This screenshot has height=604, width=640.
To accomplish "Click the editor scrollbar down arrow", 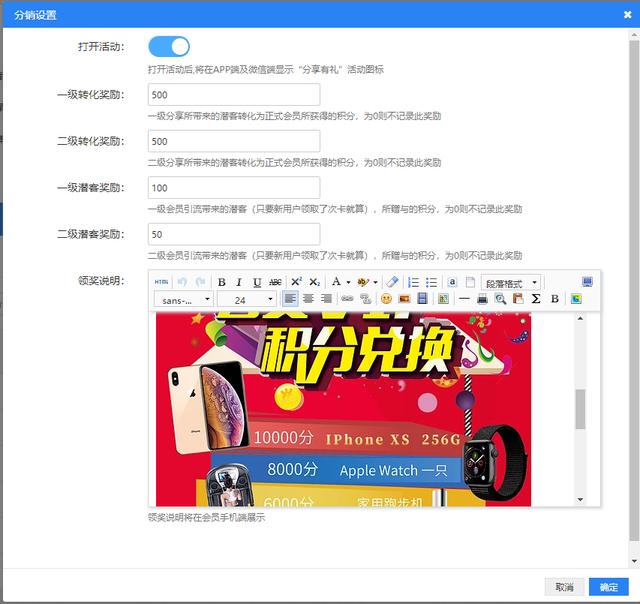I will (580, 500).
